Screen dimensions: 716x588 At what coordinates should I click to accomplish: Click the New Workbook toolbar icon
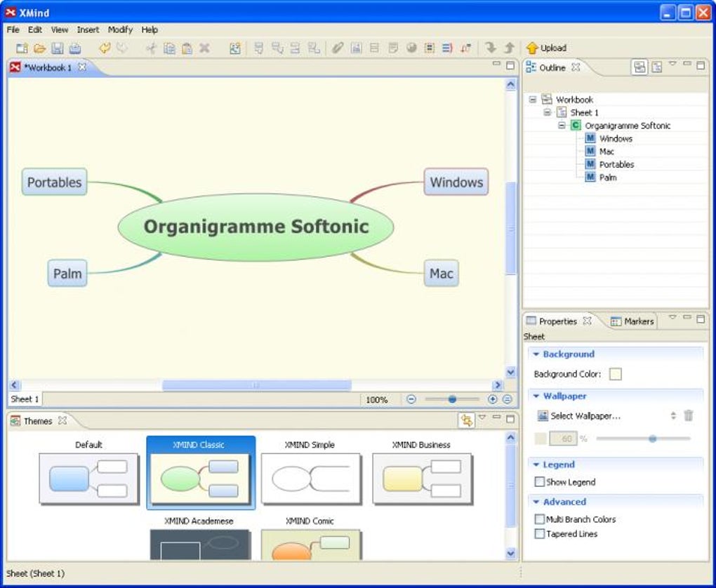22,48
